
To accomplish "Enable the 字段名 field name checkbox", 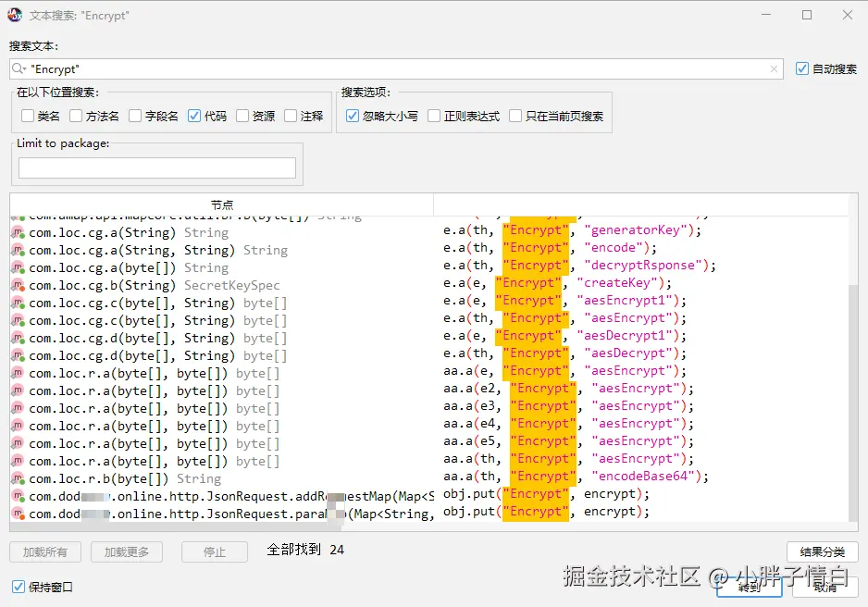I will (x=134, y=116).
